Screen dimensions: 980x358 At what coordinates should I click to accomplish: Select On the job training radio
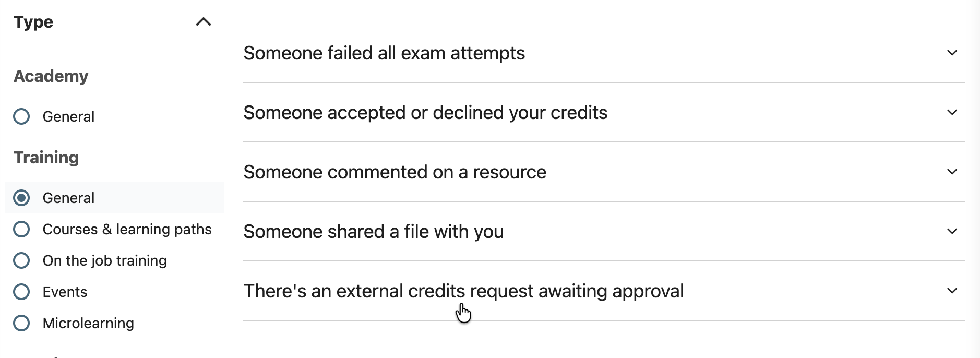21,260
